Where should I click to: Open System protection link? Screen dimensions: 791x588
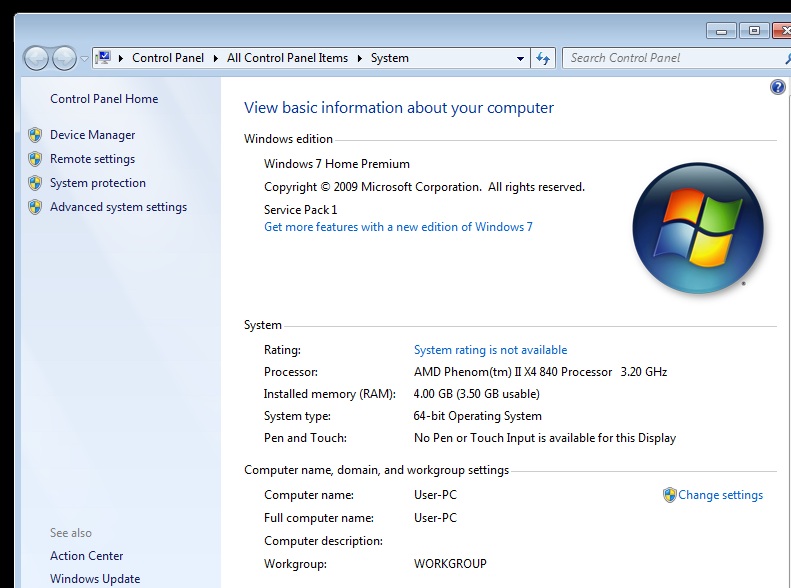[x=98, y=183]
